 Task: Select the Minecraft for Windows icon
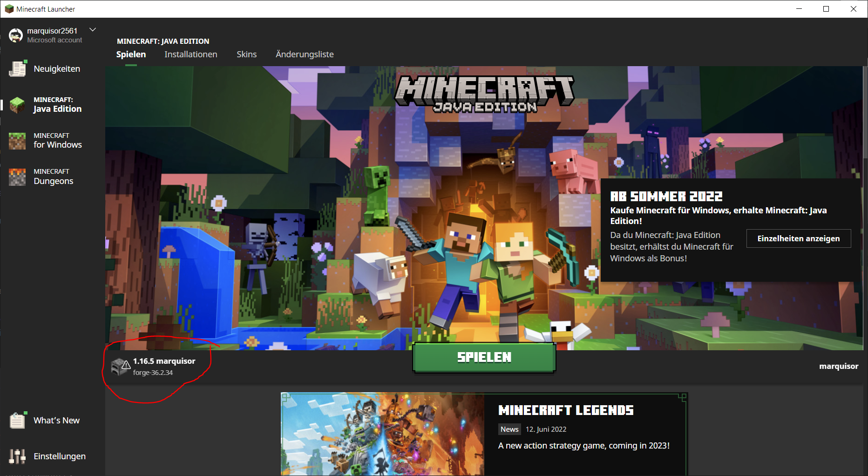(18, 141)
